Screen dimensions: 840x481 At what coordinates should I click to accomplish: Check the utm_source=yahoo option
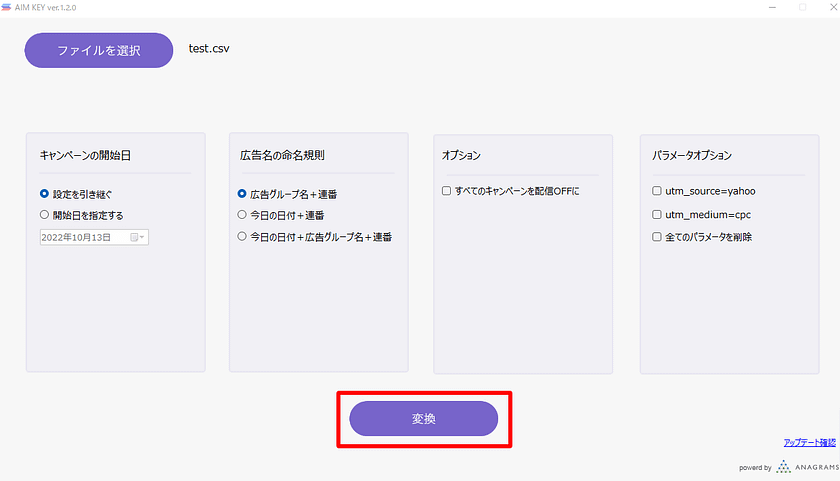click(x=656, y=190)
